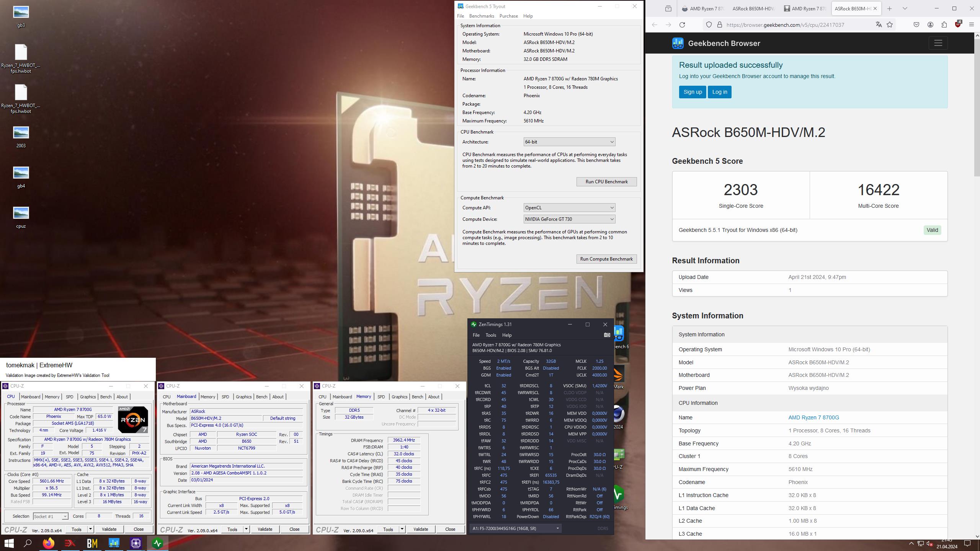Open ZenTimings memory module dropdown
Image resolution: width=980 pixels, height=551 pixels.
tap(516, 528)
